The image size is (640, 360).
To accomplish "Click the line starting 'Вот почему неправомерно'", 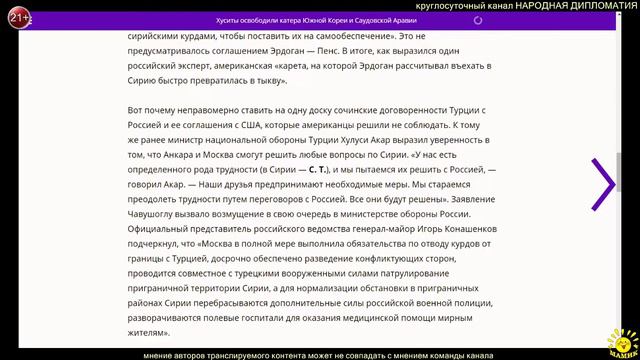I will click(x=307, y=110).
